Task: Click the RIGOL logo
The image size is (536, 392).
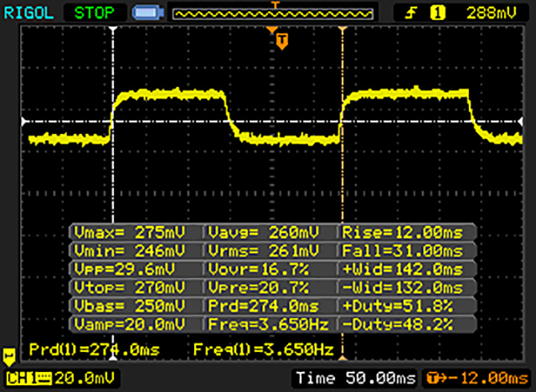Action: pyautogui.click(x=28, y=13)
